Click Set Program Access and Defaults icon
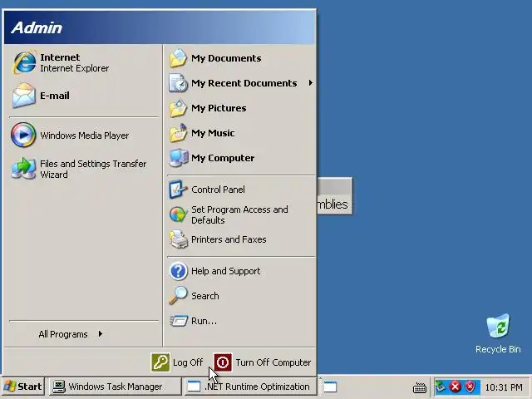 [x=178, y=214]
